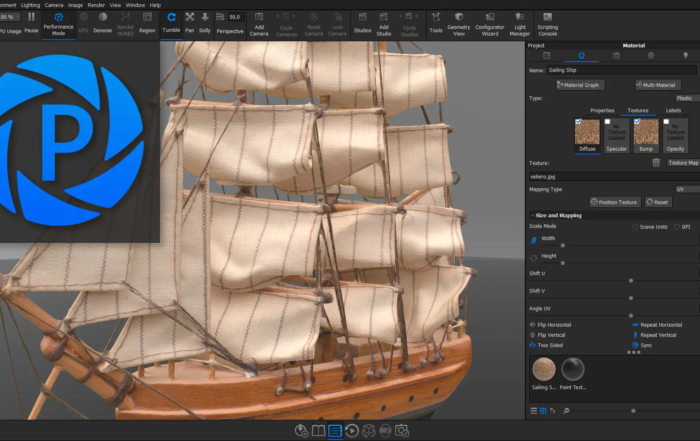Select the Tumble camera tool
Viewport: 700px width, 441px height.
[x=171, y=23]
